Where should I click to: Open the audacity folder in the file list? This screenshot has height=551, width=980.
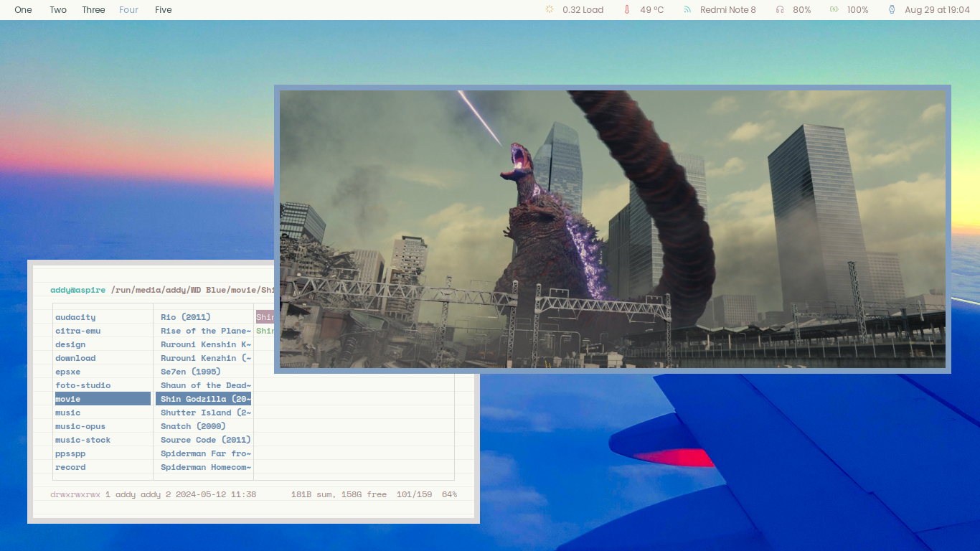click(75, 317)
